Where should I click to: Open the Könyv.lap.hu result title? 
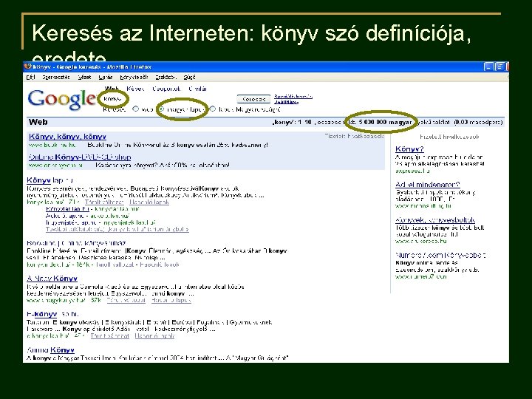pyautogui.click(x=50, y=180)
